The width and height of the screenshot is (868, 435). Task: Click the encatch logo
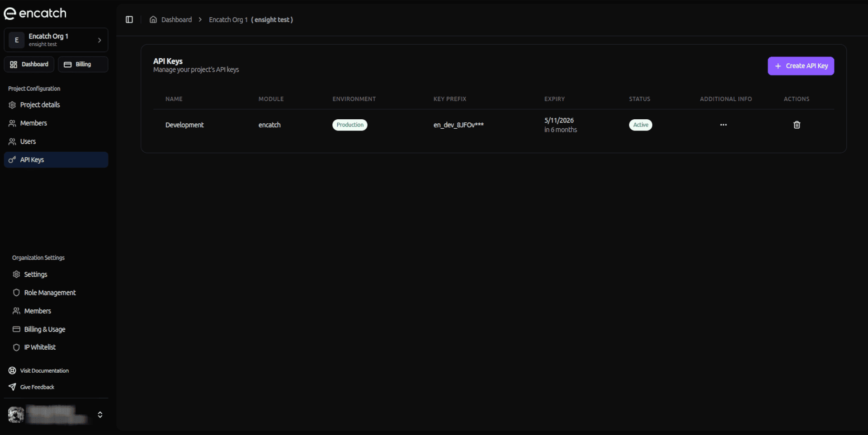pos(35,14)
